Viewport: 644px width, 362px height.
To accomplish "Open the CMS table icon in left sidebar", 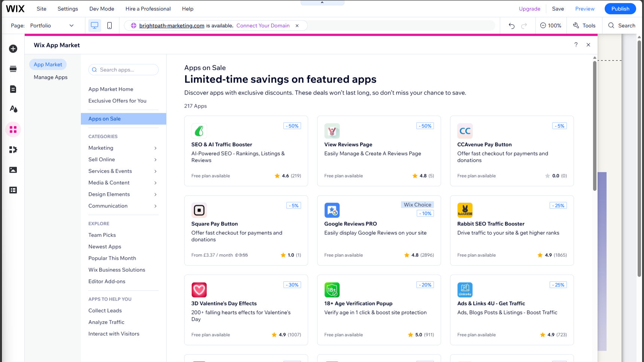I will (x=13, y=190).
